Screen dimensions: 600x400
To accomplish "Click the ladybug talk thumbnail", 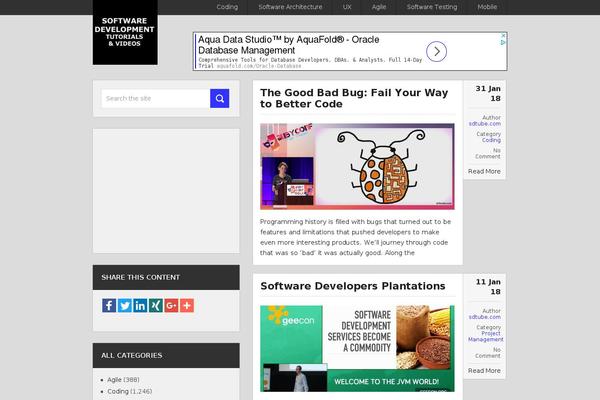I will 357,167.
